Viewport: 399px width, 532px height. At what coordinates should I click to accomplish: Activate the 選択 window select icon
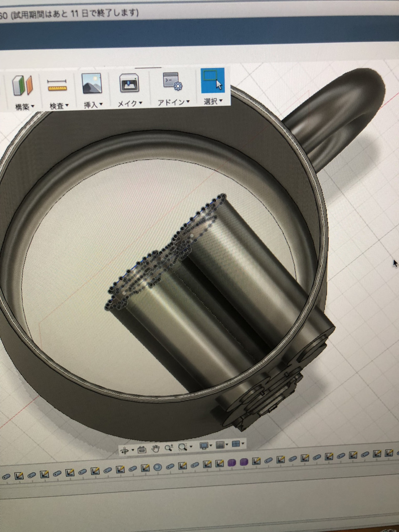tap(213, 81)
